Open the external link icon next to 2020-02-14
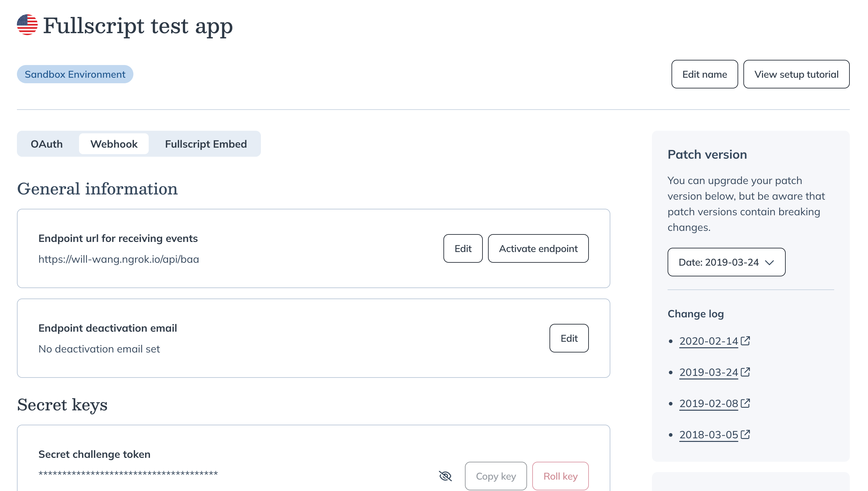Image resolution: width=868 pixels, height=491 pixels. (745, 341)
